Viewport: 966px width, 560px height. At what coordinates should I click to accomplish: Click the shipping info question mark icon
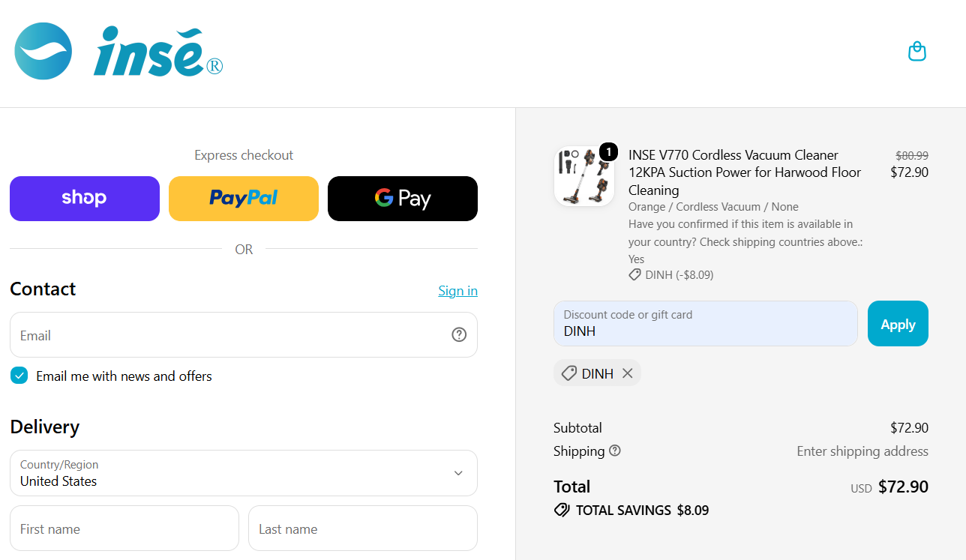click(615, 451)
